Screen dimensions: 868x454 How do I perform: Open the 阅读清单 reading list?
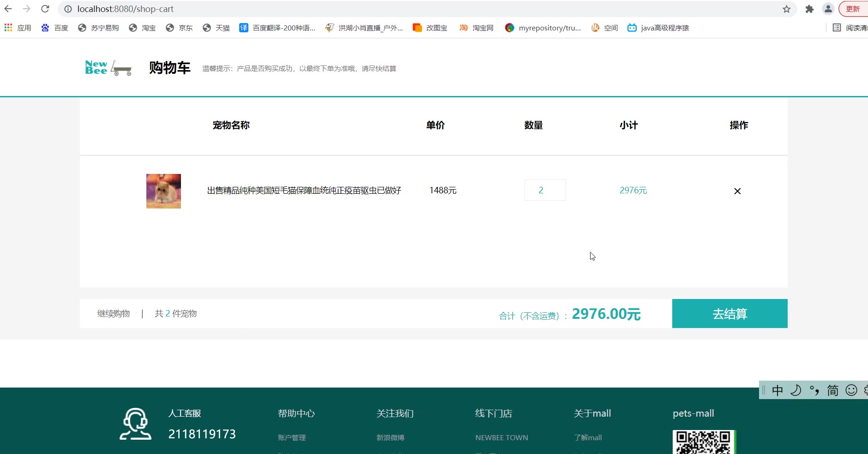[x=850, y=28]
